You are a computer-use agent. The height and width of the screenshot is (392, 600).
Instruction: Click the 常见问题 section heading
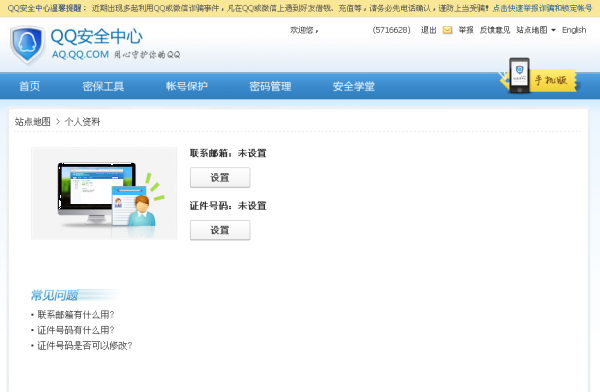click(54, 295)
